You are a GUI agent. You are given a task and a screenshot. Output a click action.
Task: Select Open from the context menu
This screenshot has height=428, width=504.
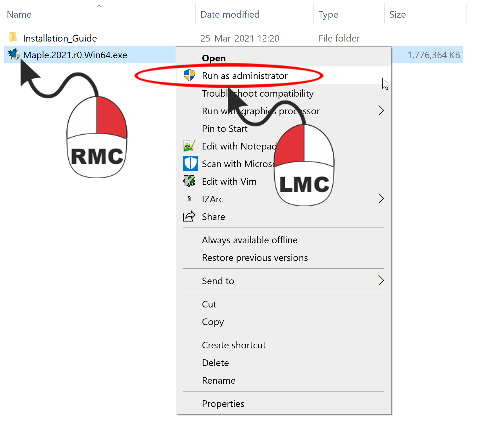coord(214,58)
